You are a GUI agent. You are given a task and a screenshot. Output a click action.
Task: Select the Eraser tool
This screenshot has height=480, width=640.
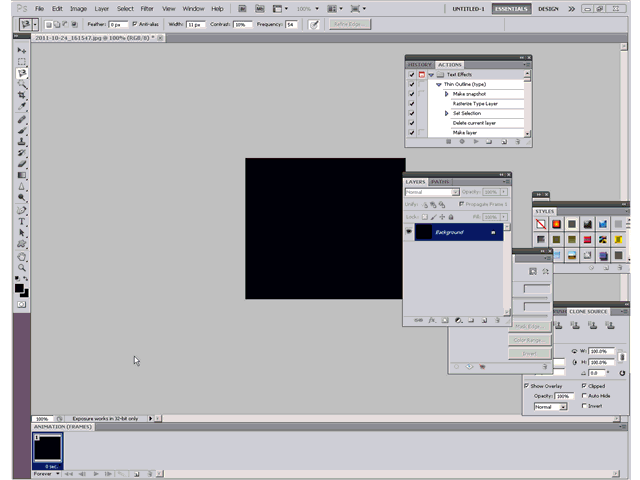pyautogui.click(x=22, y=164)
